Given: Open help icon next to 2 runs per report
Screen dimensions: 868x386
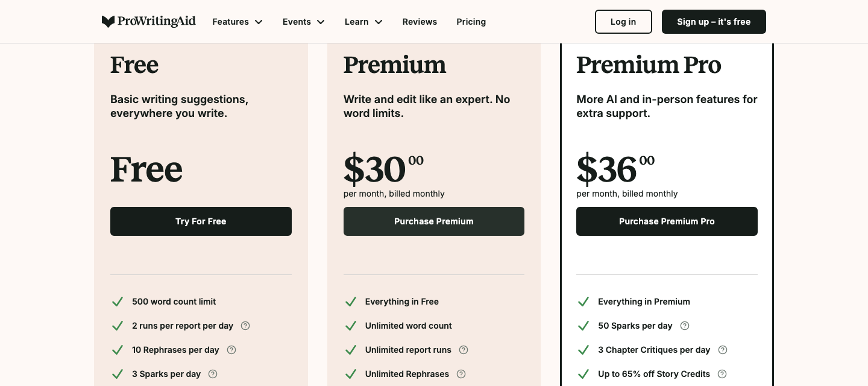Looking at the screenshot, I should 245,326.
